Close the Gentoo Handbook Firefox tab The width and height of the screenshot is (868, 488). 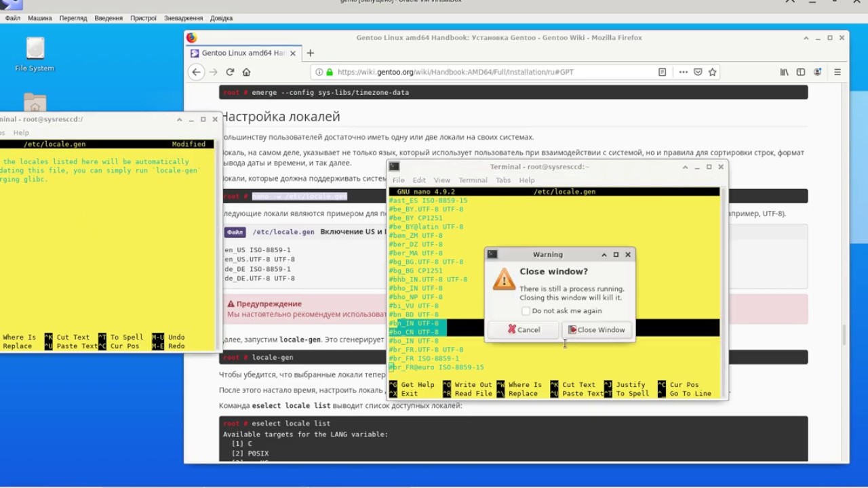(293, 53)
